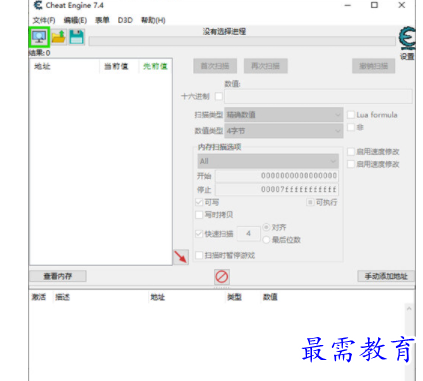Click the fast scan alignment field showing 4
423x381 pixels.
click(x=249, y=234)
